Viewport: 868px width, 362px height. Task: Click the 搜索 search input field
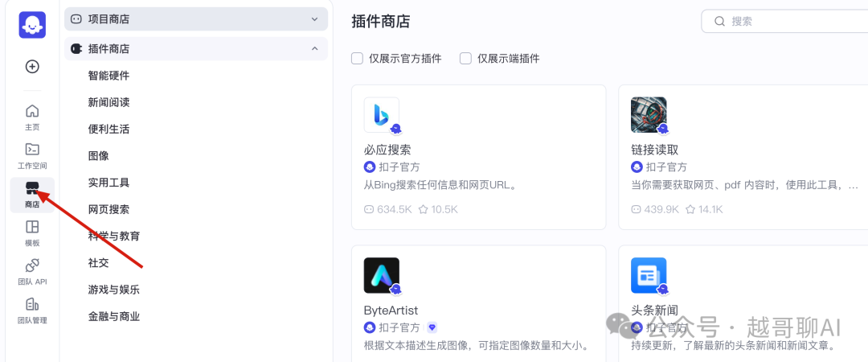(x=785, y=21)
